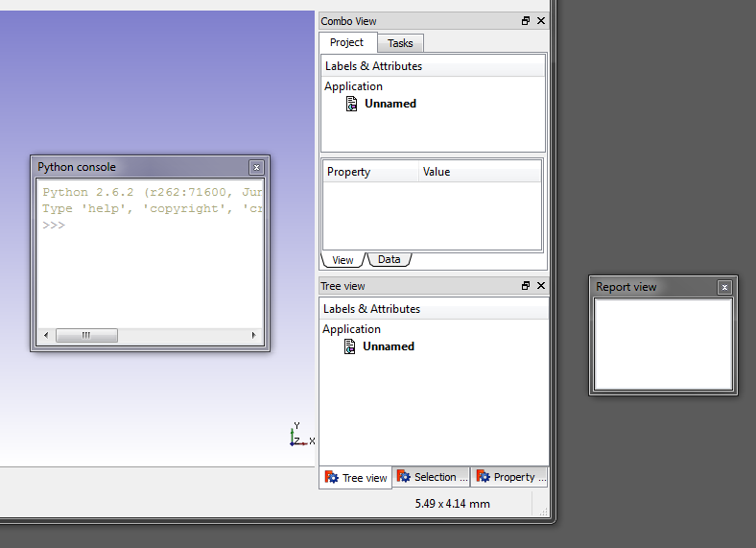The image size is (756, 548).
Task: Click the Property column header
Action: pyautogui.click(x=349, y=172)
